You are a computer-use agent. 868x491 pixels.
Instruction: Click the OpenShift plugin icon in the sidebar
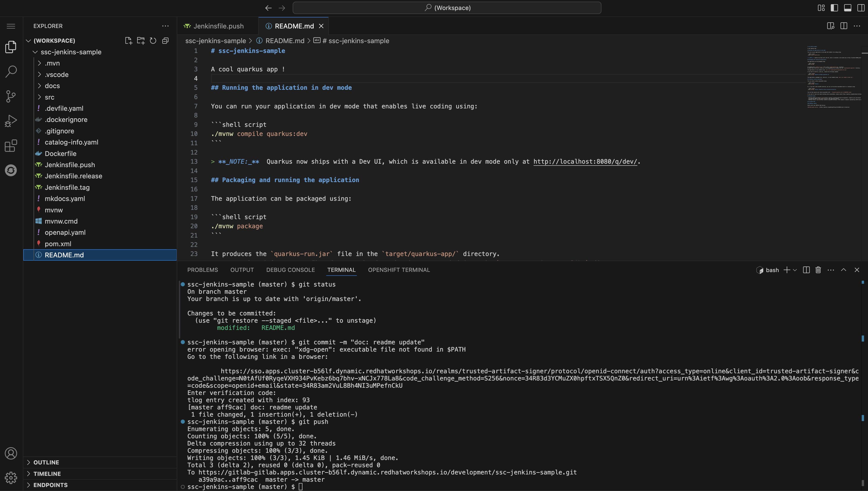coord(10,170)
